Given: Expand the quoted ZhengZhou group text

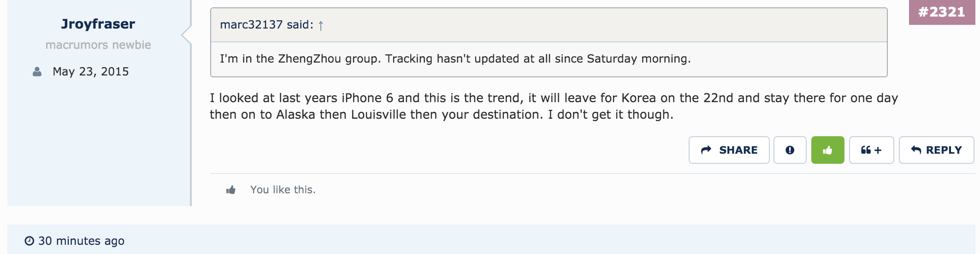Looking at the screenshot, I should click(x=455, y=59).
